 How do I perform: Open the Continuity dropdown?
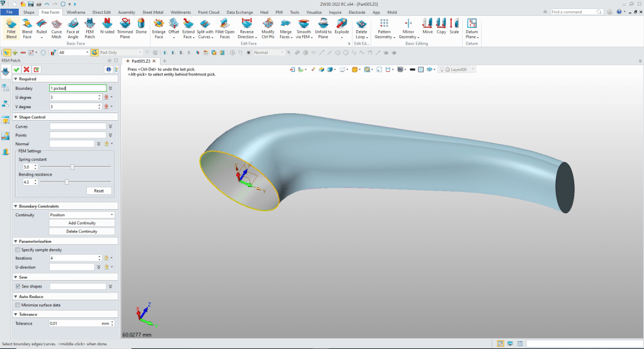pyautogui.click(x=82, y=215)
